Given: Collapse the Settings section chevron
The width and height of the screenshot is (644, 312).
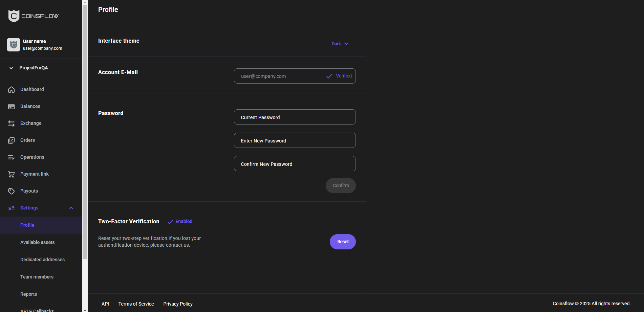Looking at the screenshot, I should point(71,208).
